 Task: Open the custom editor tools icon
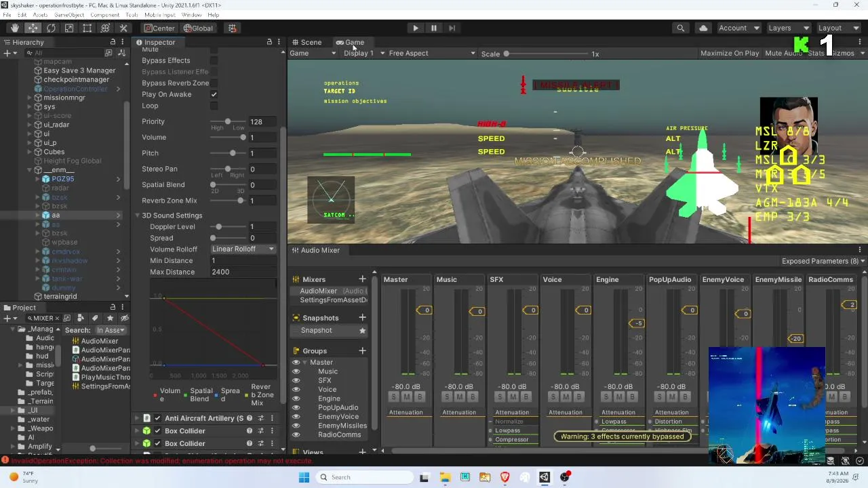[x=123, y=28]
